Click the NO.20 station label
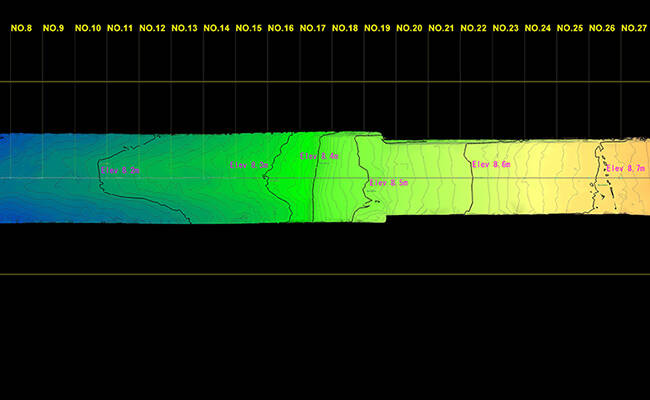 click(409, 29)
